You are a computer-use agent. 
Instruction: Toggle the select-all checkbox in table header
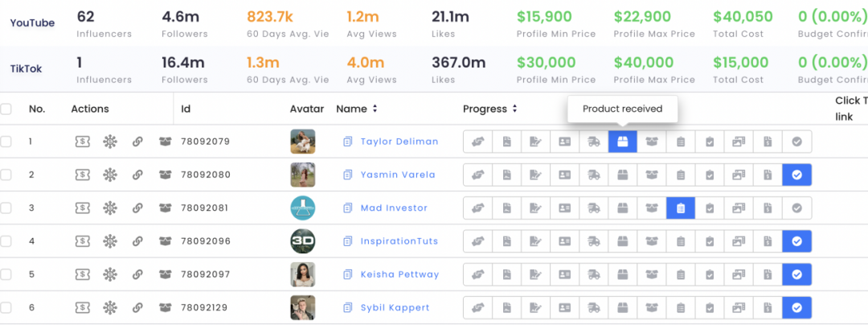6,109
